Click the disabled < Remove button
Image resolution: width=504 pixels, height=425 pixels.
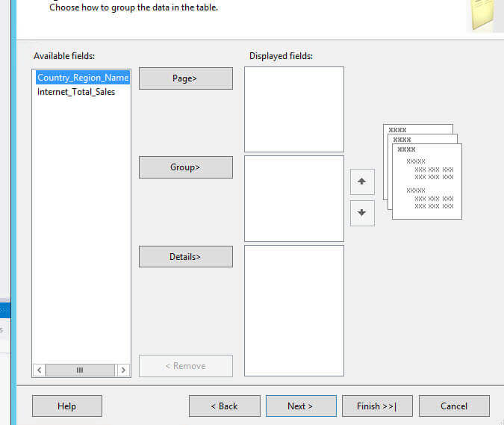186,366
